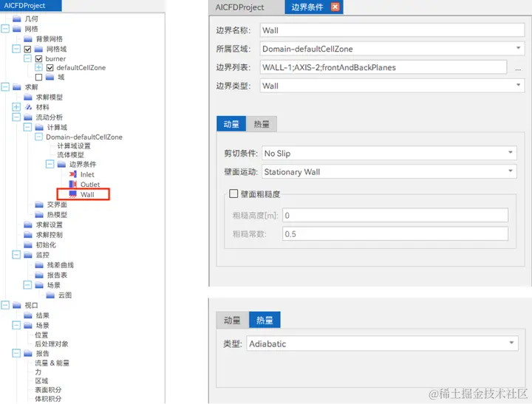This screenshot has height=404, width=532.
Task: Click the 计算域 folder icon
Action: click(x=39, y=127)
